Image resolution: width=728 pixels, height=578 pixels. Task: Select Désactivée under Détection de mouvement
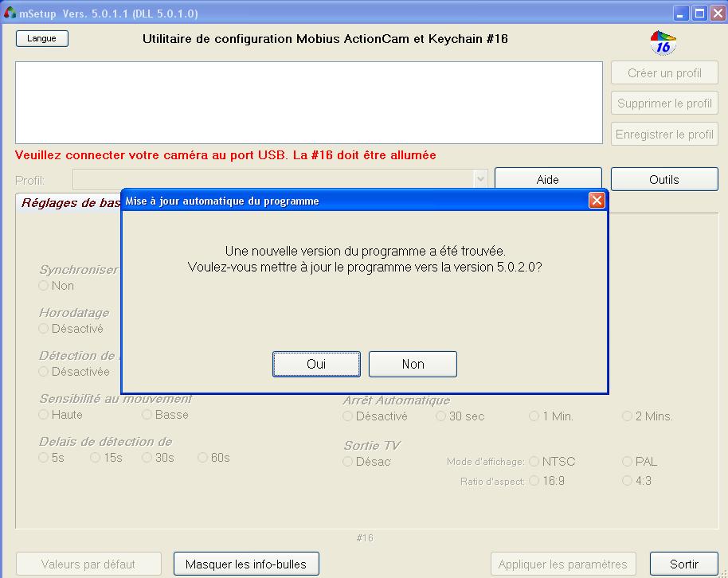44,372
